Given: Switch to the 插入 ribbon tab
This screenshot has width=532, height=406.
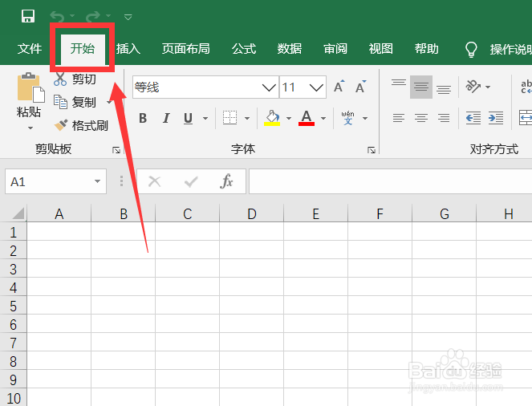Looking at the screenshot, I should (128, 49).
